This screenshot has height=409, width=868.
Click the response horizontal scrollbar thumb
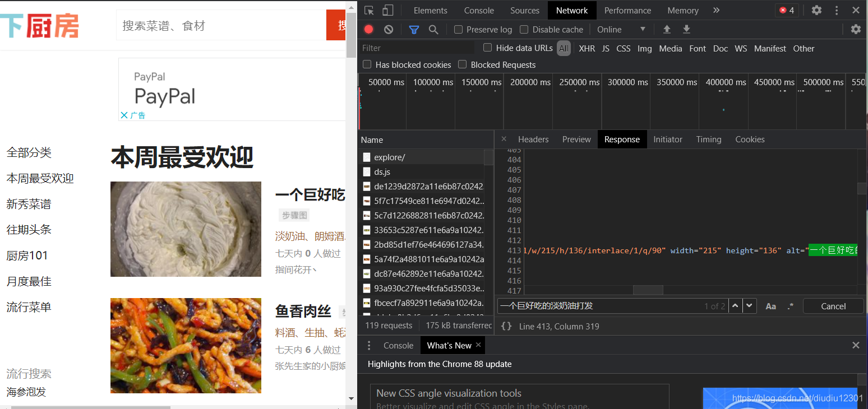click(x=648, y=290)
